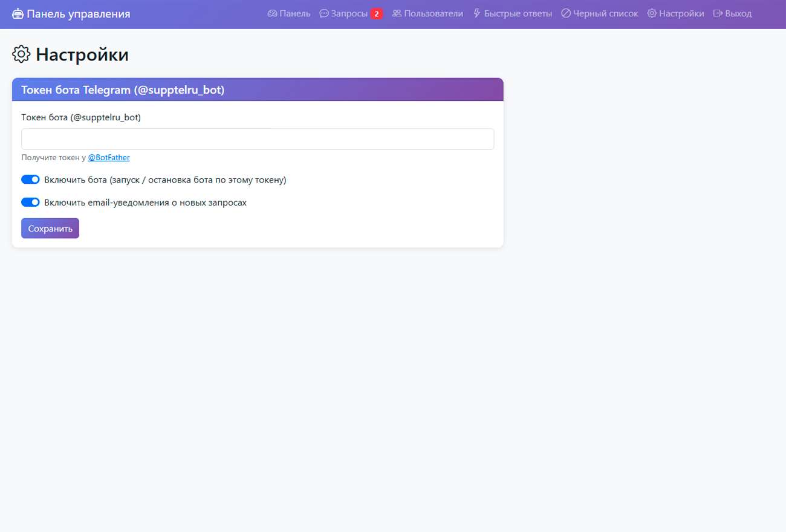The width and height of the screenshot is (786, 532).
Task: Click the lightning icon beside Быстрые ответы
Action: [476, 13]
